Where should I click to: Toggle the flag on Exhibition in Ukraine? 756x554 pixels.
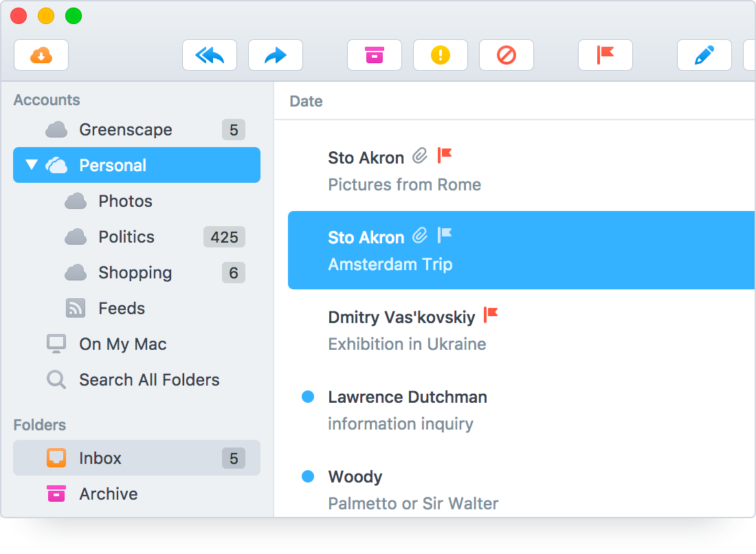(x=490, y=315)
